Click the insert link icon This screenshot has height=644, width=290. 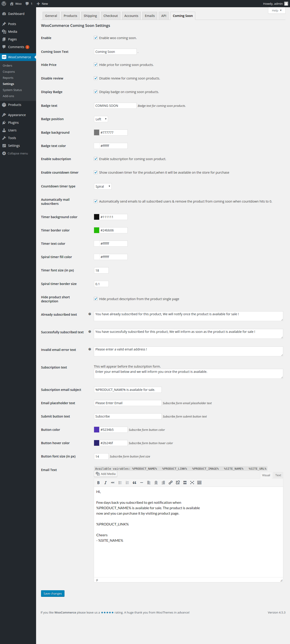pyautogui.click(x=170, y=483)
